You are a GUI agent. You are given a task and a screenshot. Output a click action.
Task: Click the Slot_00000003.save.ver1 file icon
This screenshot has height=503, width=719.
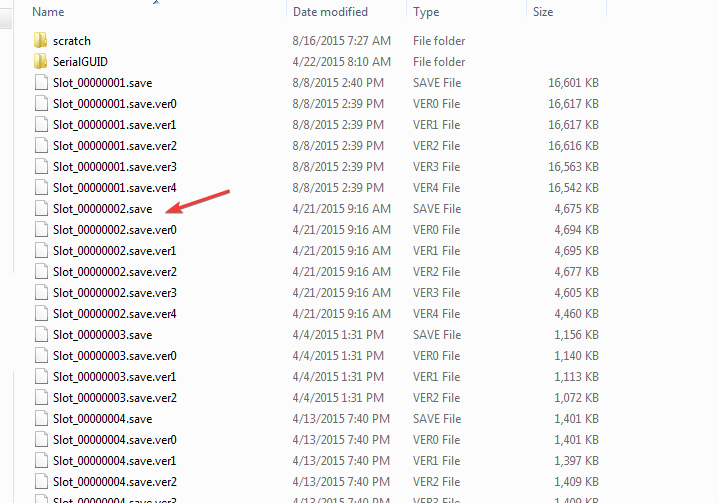(41, 376)
